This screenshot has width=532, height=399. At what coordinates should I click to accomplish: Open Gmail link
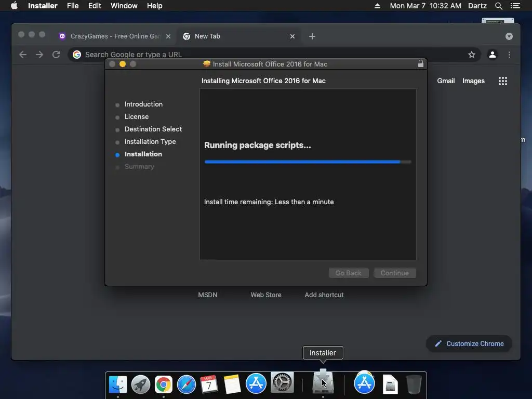pyautogui.click(x=446, y=81)
